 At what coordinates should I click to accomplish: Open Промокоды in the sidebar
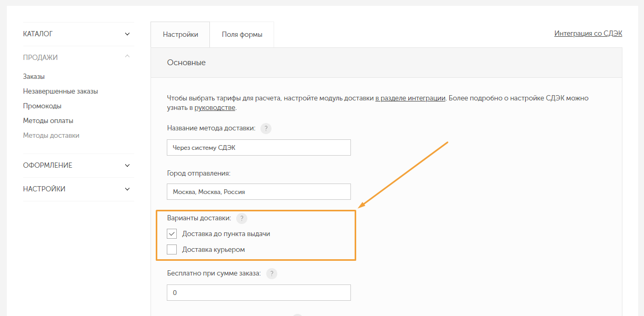point(42,106)
